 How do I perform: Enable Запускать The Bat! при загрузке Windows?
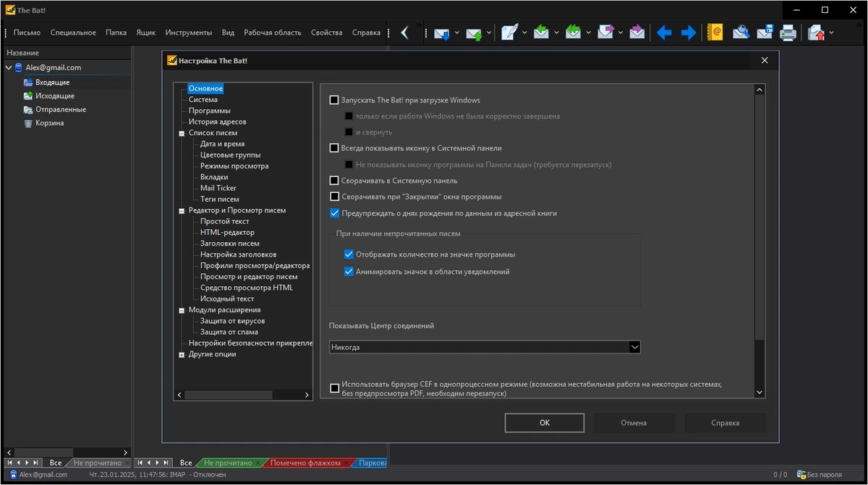[x=334, y=100]
